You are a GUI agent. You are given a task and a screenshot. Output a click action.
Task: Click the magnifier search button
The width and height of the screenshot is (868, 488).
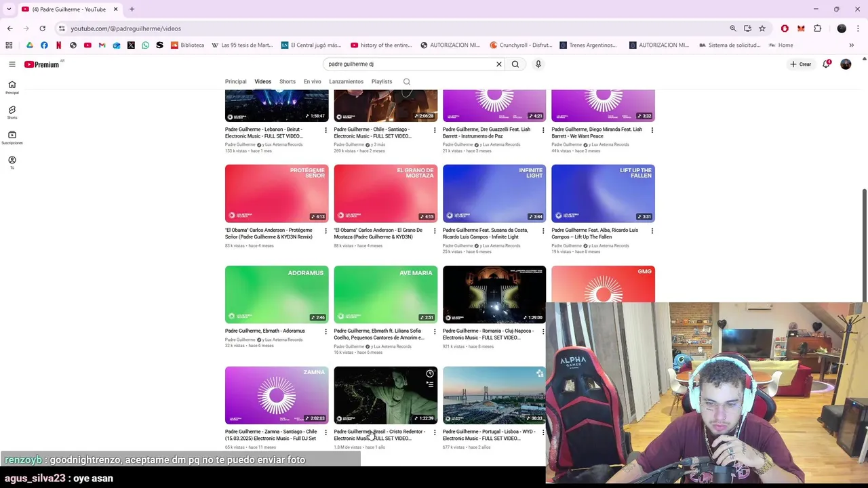point(515,64)
